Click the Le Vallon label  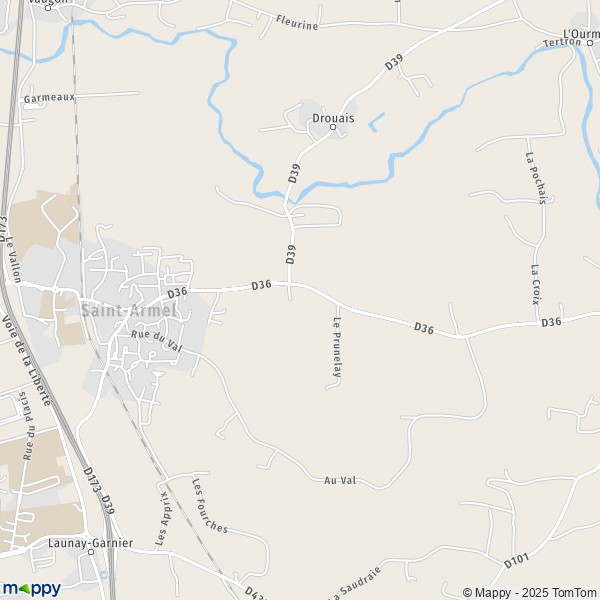point(13,259)
